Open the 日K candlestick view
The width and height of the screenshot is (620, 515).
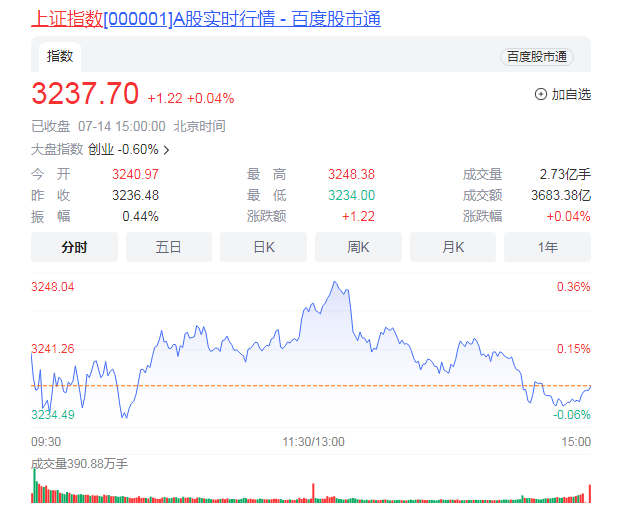point(263,247)
